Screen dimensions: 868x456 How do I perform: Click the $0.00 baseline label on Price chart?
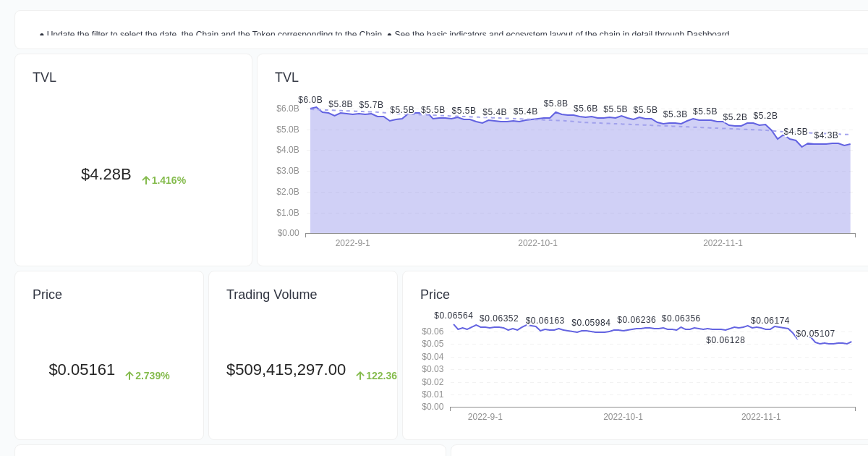[433, 406]
